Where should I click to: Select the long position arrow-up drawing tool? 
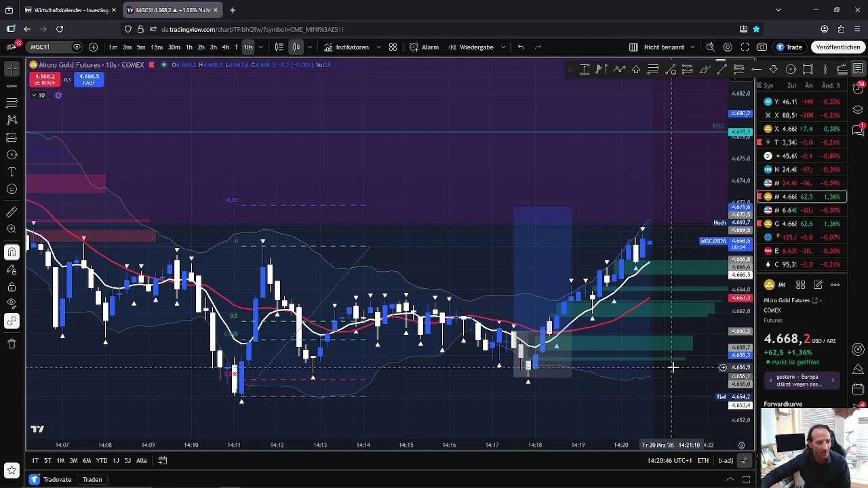[x=636, y=69]
